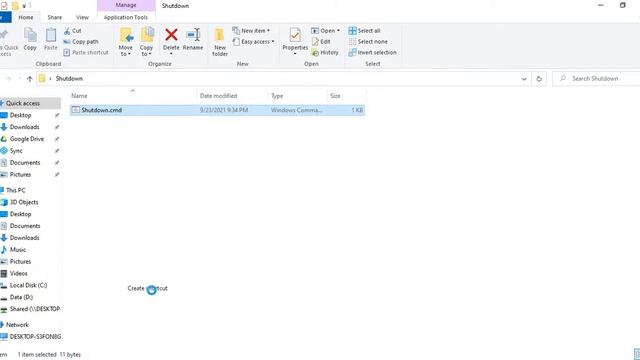
Task: Click the red Delete icon
Action: 171,35
